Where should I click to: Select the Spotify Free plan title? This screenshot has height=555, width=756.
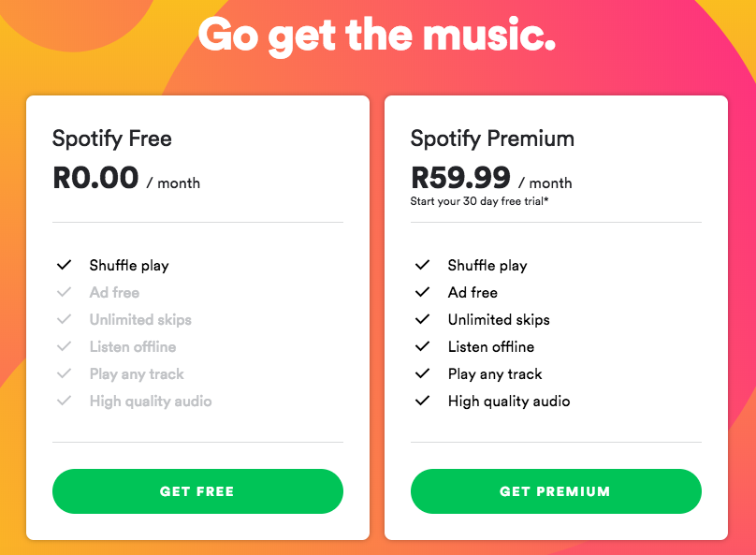(x=112, y=139)
